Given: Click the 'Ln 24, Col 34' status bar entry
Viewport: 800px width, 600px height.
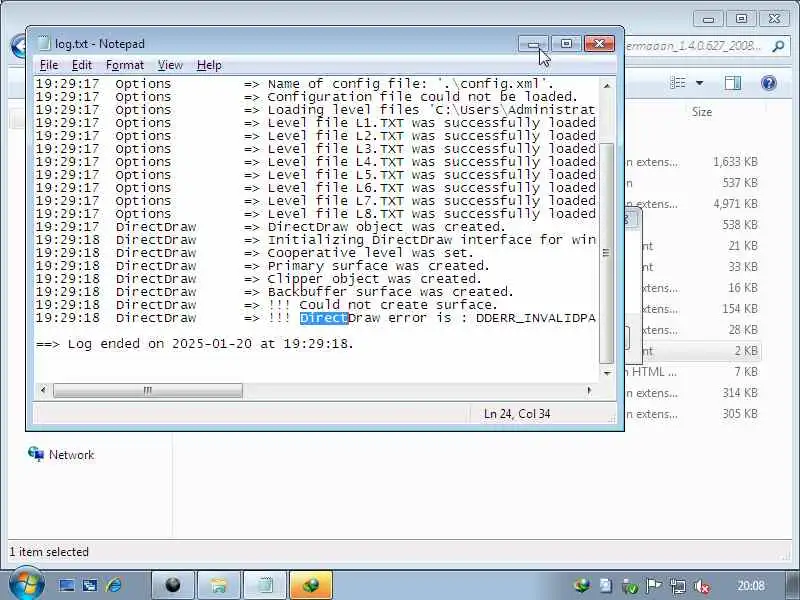Looking at the screenshot, I should tap(517, 414).
